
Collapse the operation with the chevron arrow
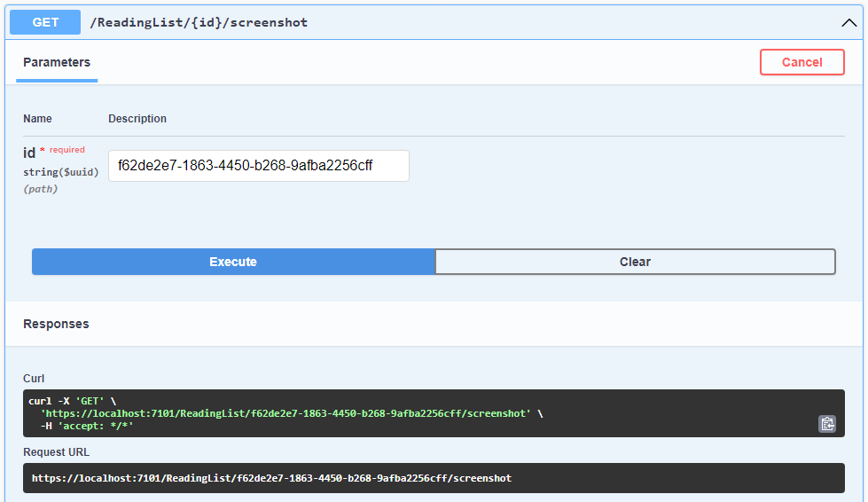(848, 23)
